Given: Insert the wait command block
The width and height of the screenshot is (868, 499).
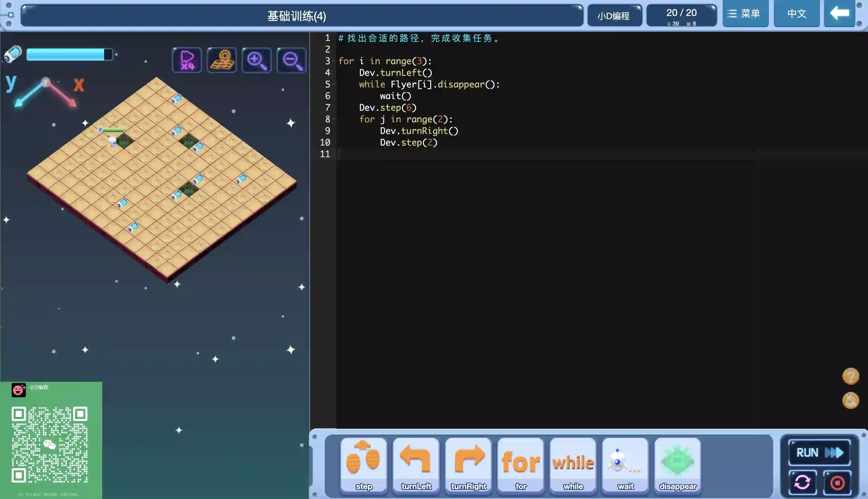Looking at the screenshot, I should 626,464.
